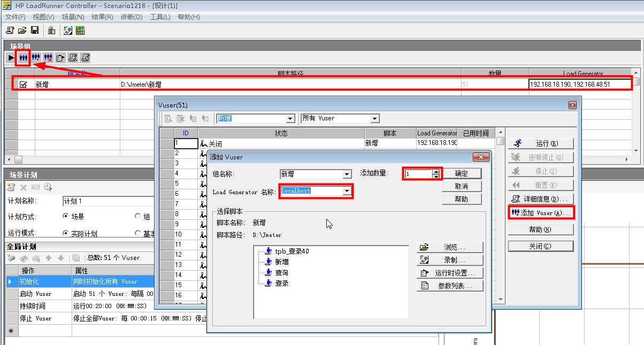The image size is (644, 345).
Task: Open the 组名称 dropdown in 添加 Vuser dialog
Action: 347,174
